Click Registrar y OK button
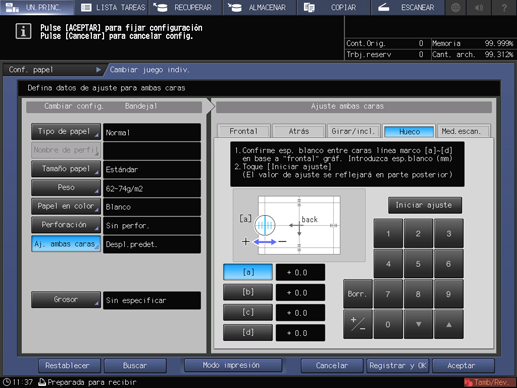Image resolution: width=517 pixels, height=388 pixels. pos(397,366)
